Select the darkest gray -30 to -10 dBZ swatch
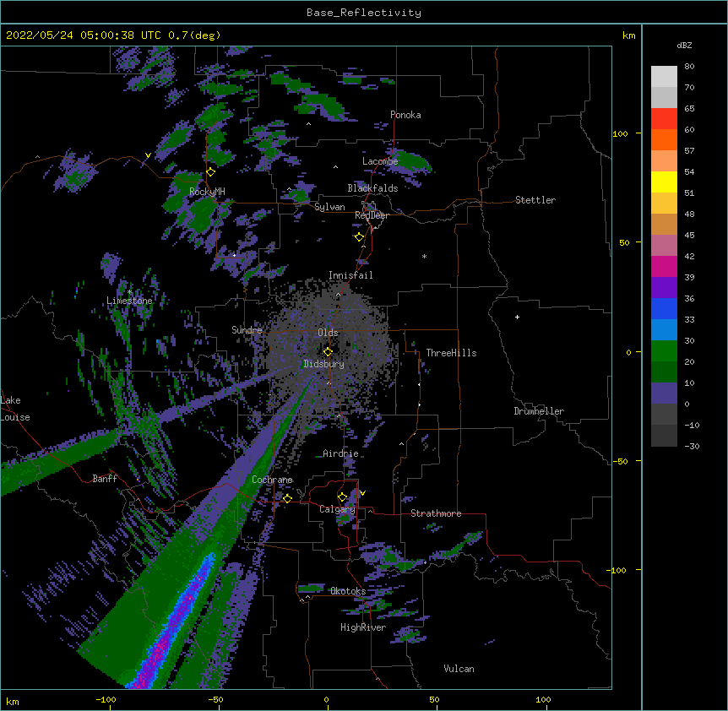This screenshot has height=711, width=728. click(x=664, y=436)
